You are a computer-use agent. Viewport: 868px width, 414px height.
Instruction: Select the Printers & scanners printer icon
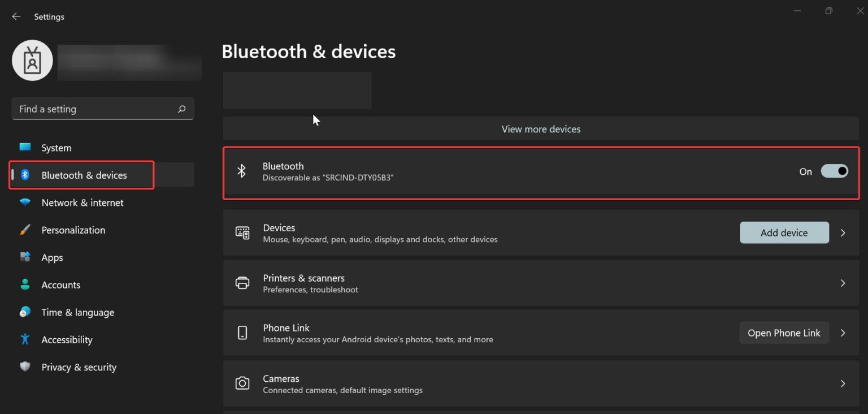click(x=242, y=283)
